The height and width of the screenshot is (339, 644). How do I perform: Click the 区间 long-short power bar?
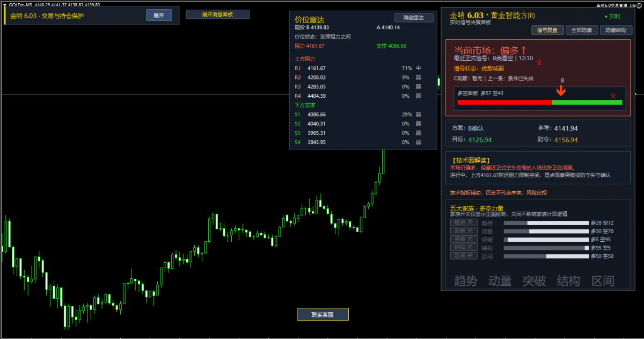(546, 256)
